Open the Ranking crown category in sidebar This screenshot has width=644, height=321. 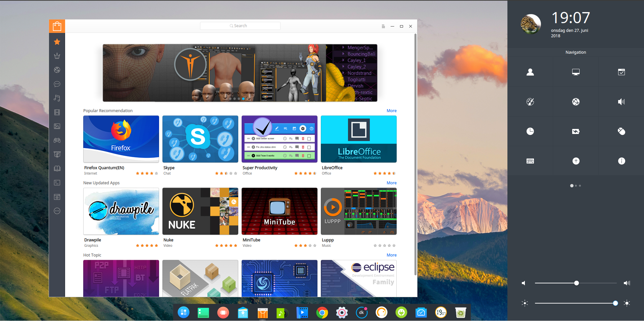point(57,56)
